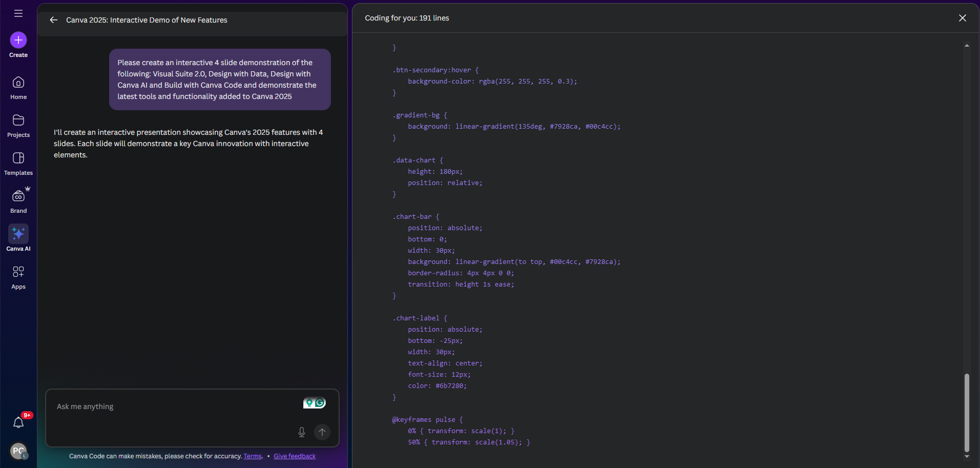
Task: Open Templates in sidebar
Action: tap(18, 164)
